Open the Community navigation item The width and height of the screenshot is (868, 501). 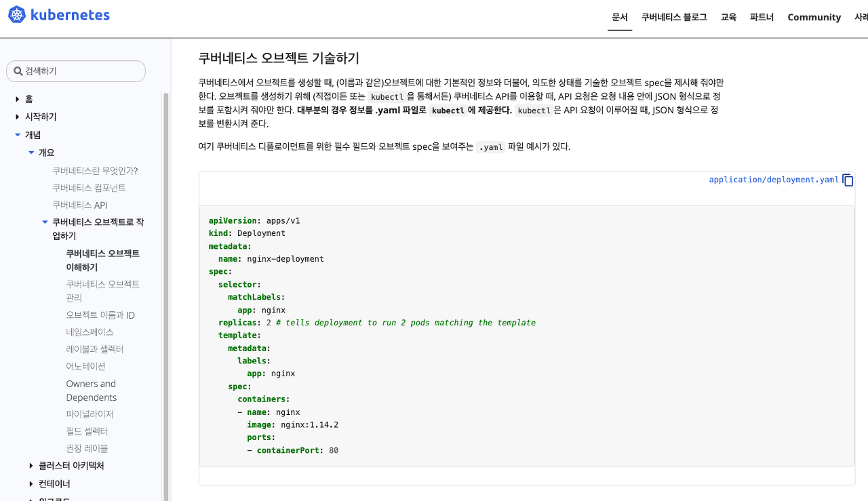tap(814, 17)
